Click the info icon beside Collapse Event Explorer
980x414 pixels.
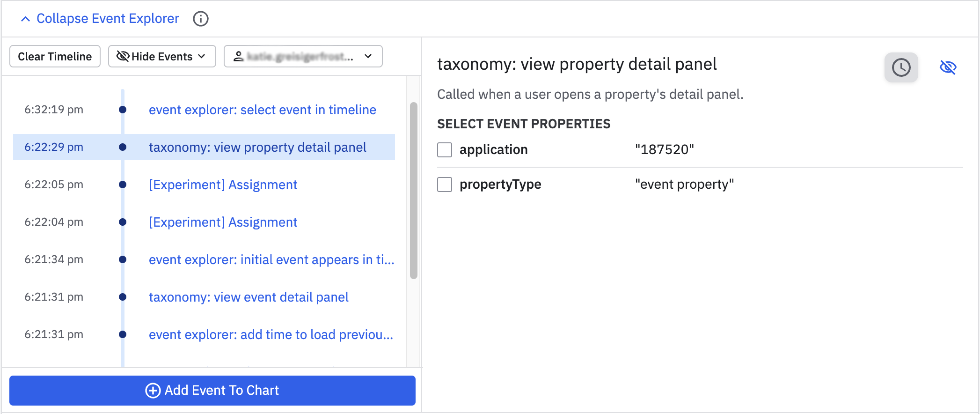(x=201, y=19)
